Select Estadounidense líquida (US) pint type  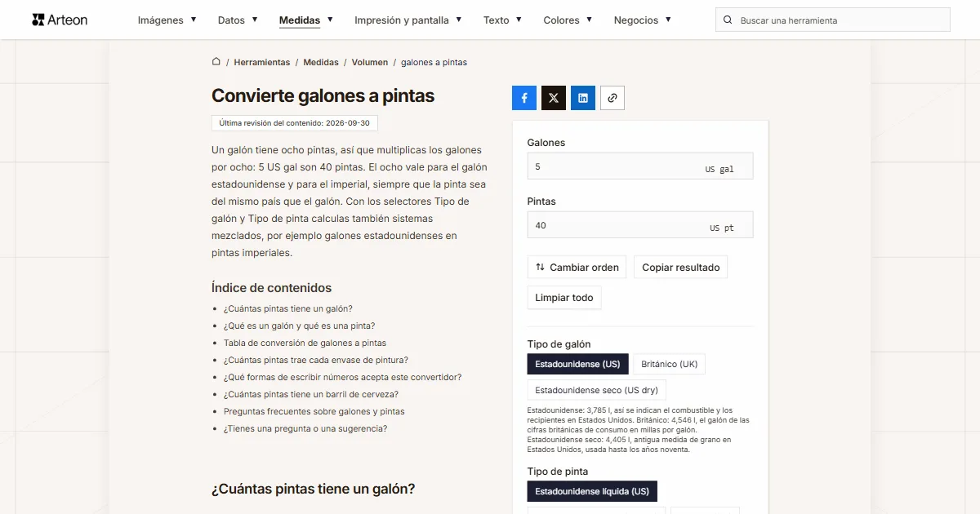(x=592, y=491)
